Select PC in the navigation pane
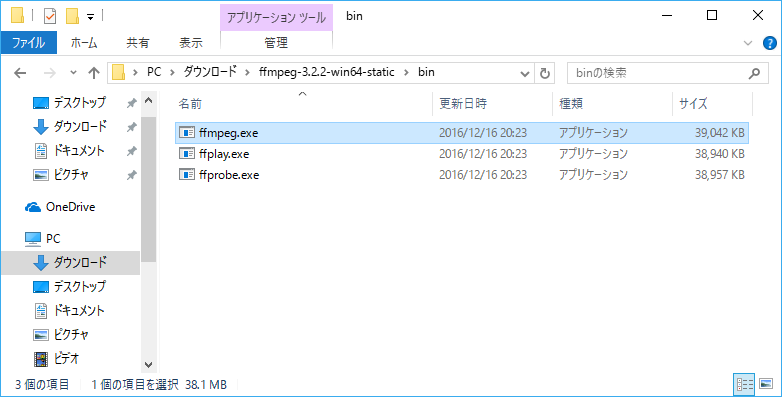 (53, 238)
